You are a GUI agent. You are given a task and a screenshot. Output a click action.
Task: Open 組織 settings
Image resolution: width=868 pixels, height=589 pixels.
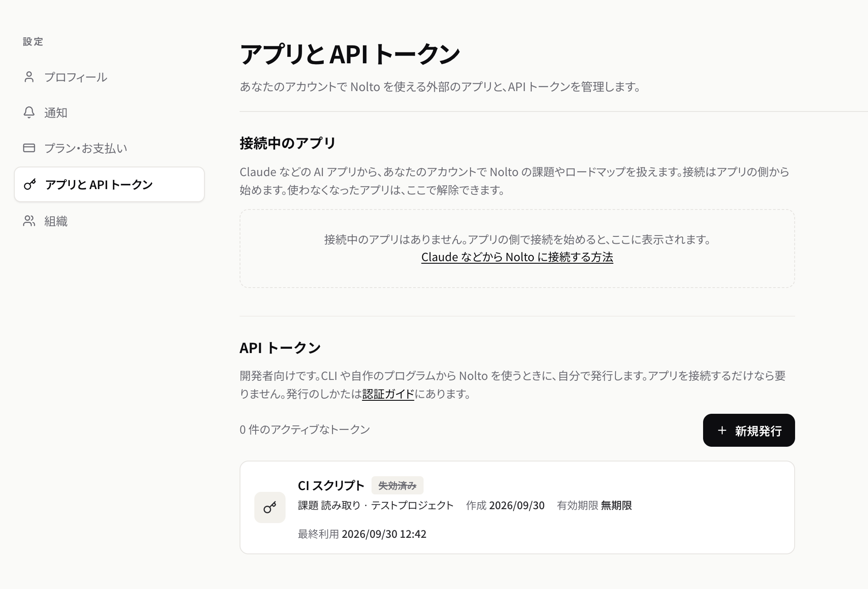tap(109, 221)
